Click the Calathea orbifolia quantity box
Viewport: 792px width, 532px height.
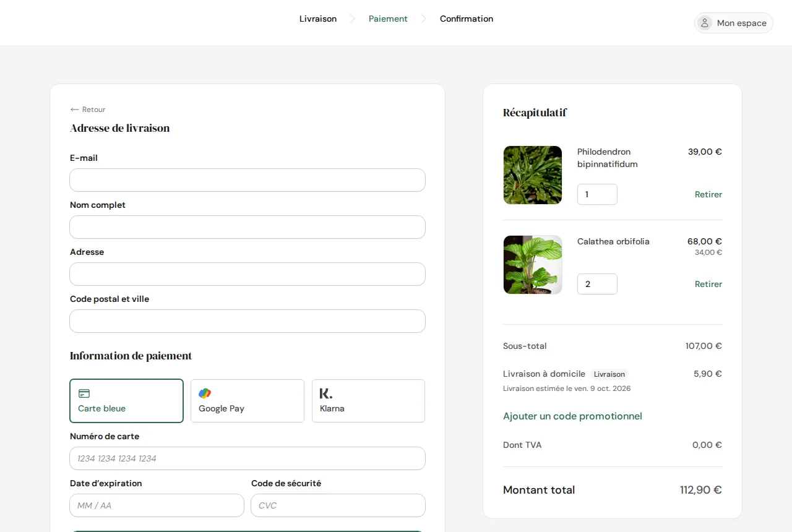coord(597,284)
